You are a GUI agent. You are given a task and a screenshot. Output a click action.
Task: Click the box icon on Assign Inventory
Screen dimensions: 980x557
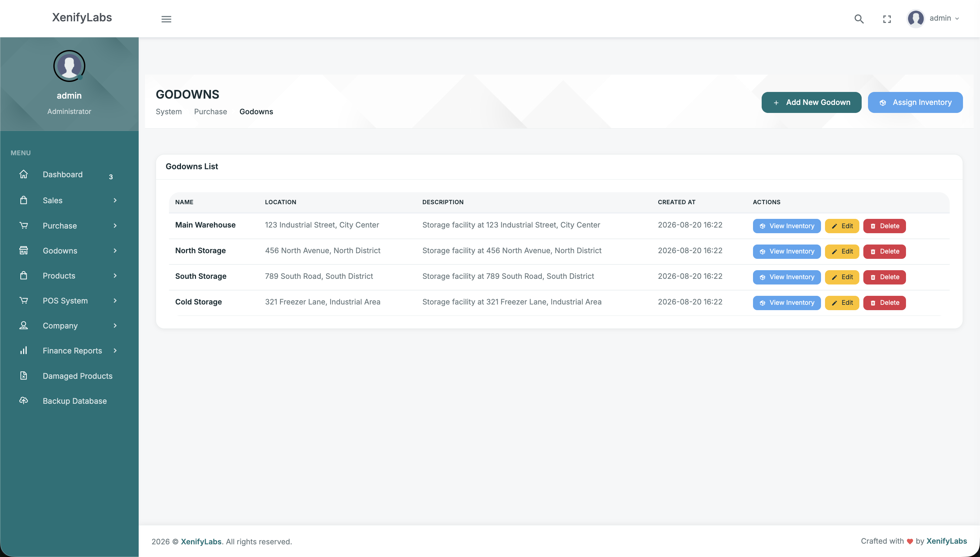pyautogui.click(x=883, y=103)
